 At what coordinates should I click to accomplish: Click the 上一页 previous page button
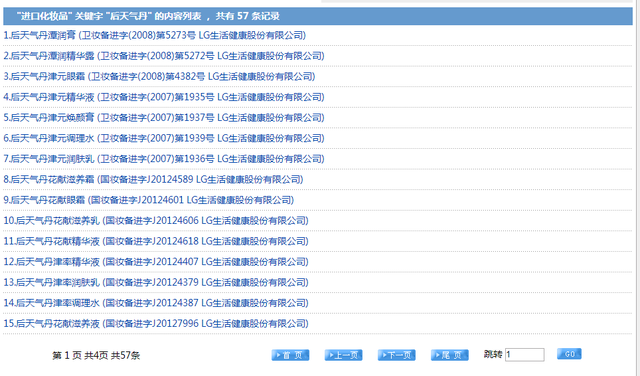point(343,355)
